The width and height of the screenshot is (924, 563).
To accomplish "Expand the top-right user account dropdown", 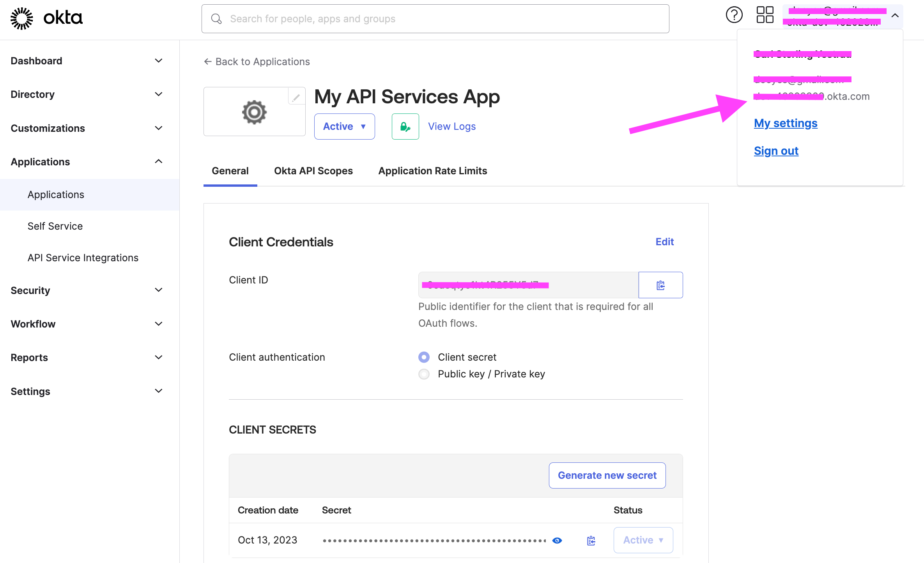I will (895, 18).
